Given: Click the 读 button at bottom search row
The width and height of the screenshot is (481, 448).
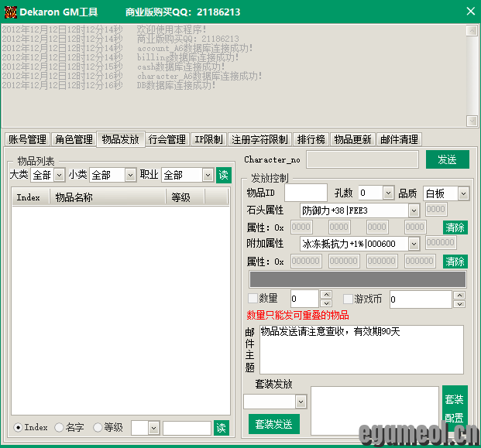Looking at the screenshot, I should [x=222, y=428].
